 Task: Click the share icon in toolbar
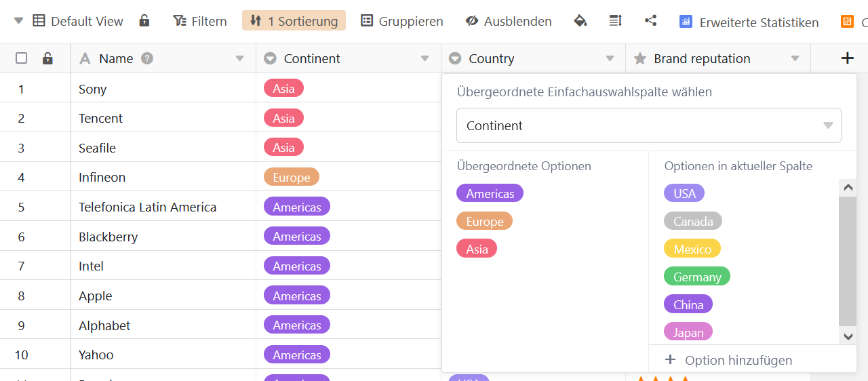tap(651, 21)
